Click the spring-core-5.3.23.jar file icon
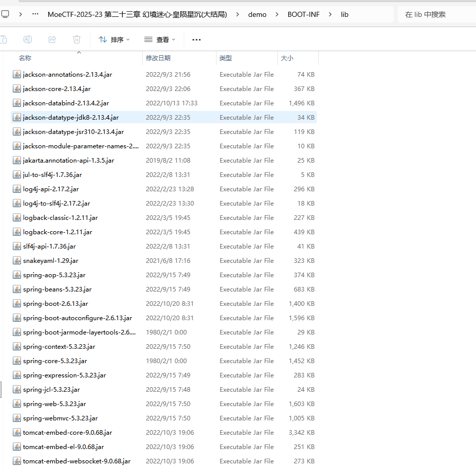Image resolution: width=476 pixels, height=469 pixels. click(17, 361)
